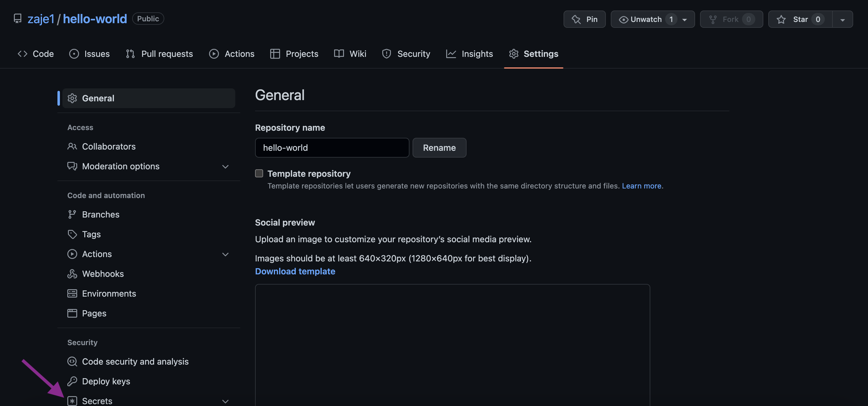Expand Moderation options chevron
Screen dimensions: 868x406
coord(225,167)
